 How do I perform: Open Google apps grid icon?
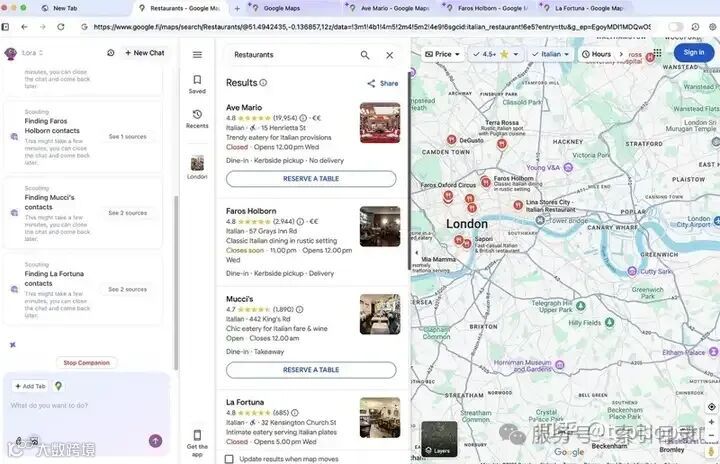coord(658,53)
